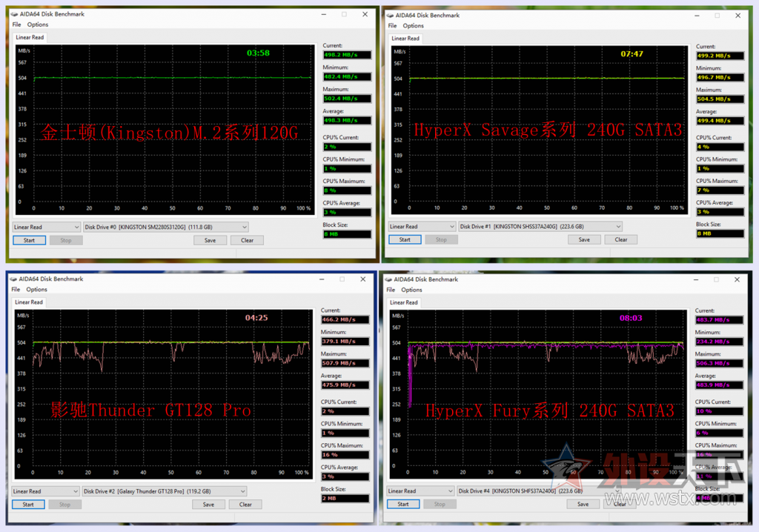Open Options menu in Galaxy Thunder window

tap(37, 290)
